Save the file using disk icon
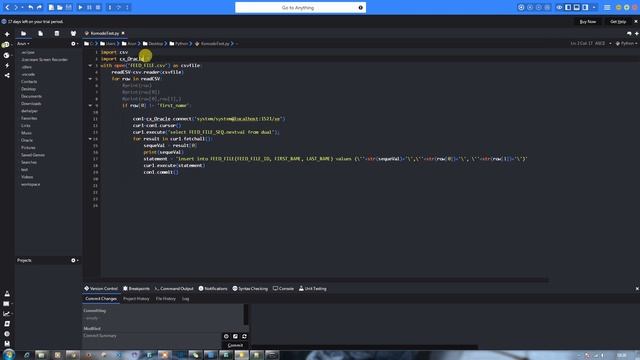This screenshot has height=360, width=640. 69,7
